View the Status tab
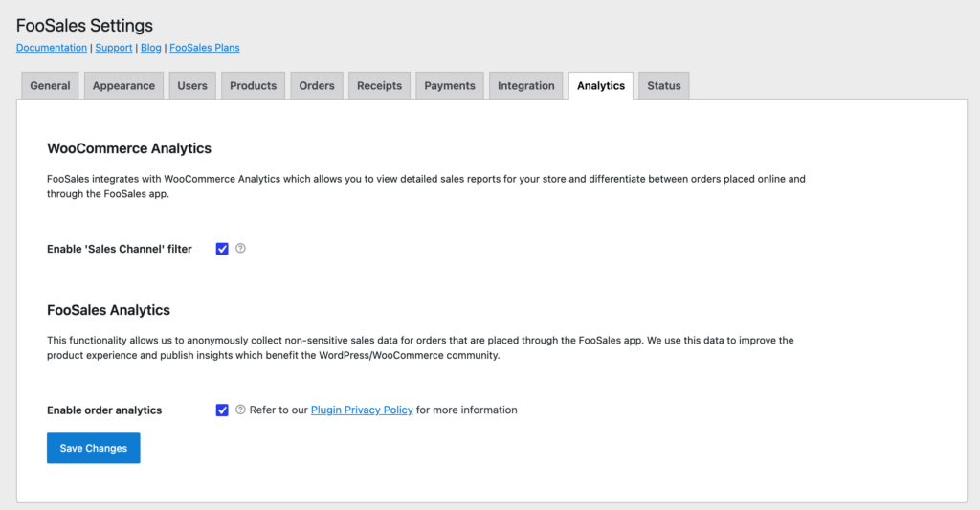980x510 pixels. coord(664,85)
